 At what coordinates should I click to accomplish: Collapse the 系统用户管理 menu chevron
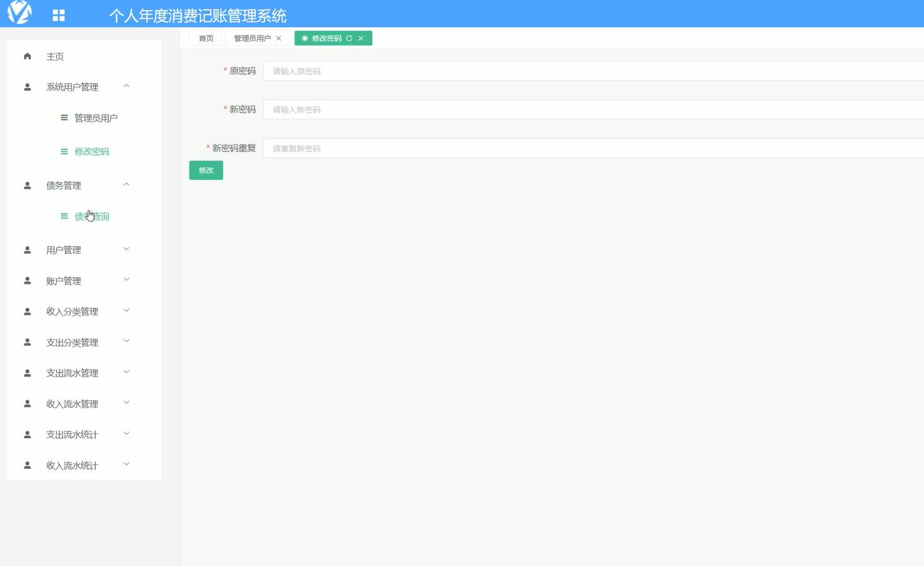pos(127,86)
